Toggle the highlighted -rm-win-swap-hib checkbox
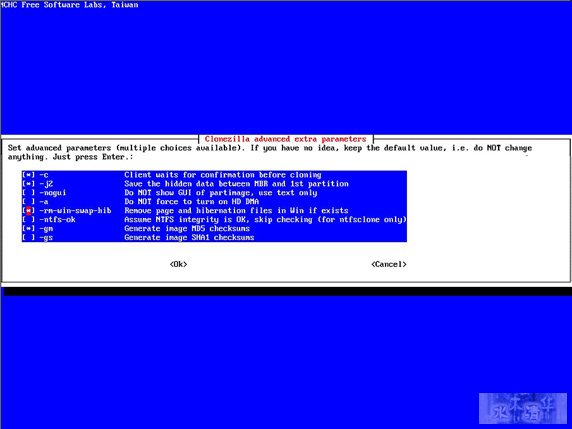This screenshot has height=429, width=572. coord(28,211)
